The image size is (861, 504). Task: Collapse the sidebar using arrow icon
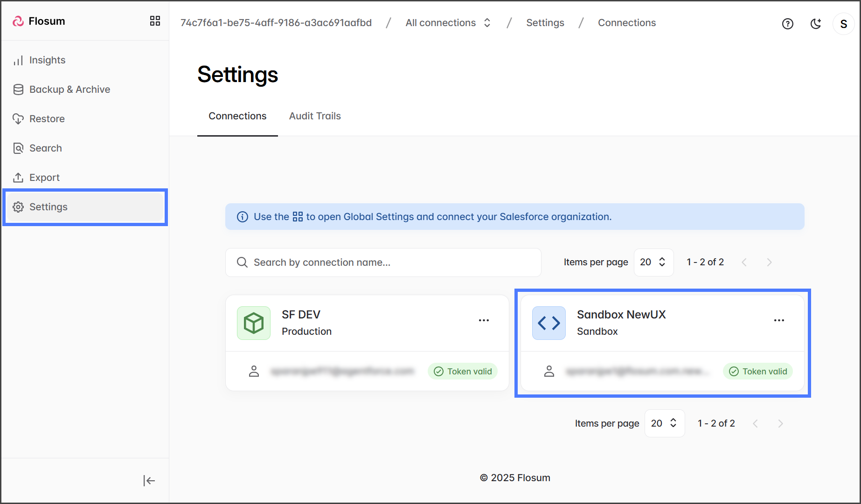click(149, 481)
